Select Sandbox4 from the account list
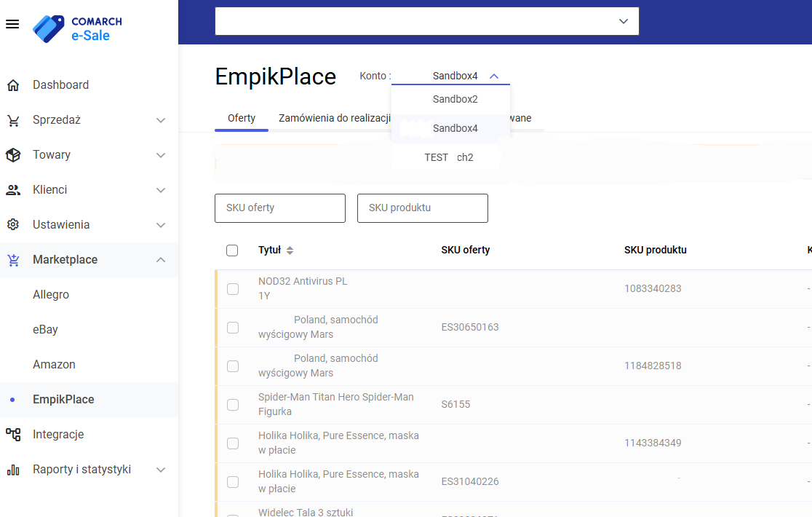Image resolution: width=812 pixels, height=517 pixels. pos(450,128)
